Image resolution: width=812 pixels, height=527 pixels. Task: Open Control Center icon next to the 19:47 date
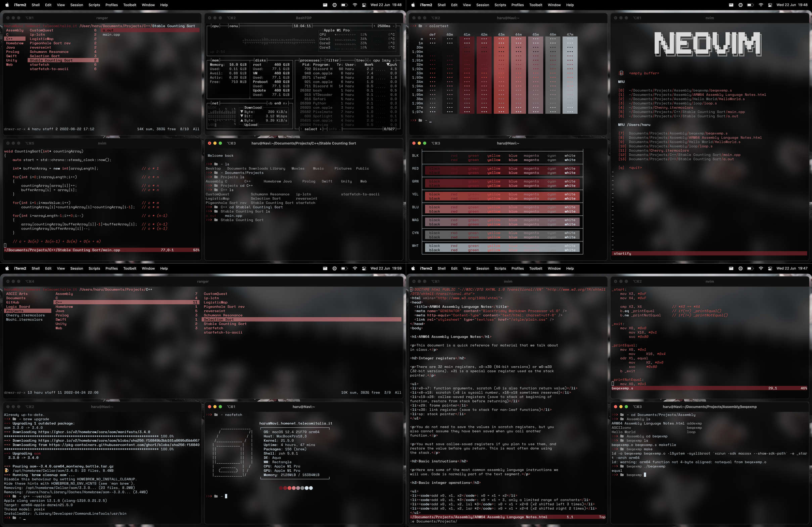[770, 268]
